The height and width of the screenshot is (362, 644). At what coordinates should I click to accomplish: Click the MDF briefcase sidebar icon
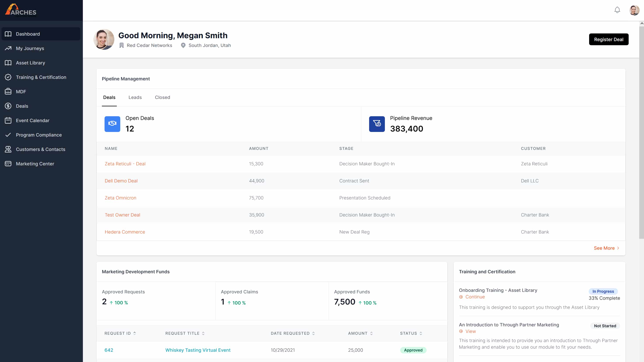[x=8, y=92]
